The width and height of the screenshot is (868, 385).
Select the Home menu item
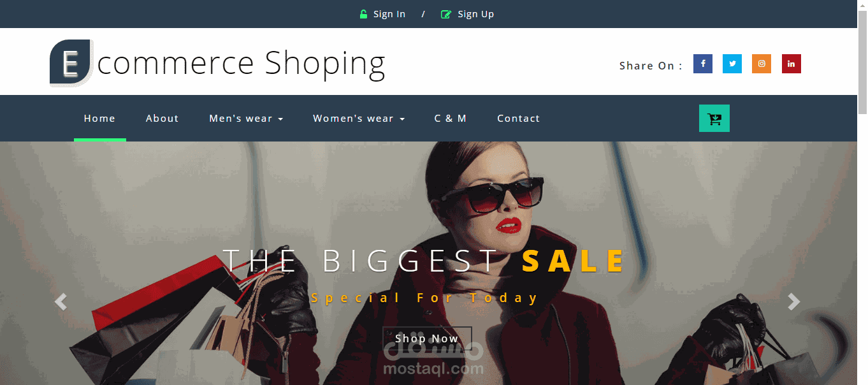coord(99,119)
